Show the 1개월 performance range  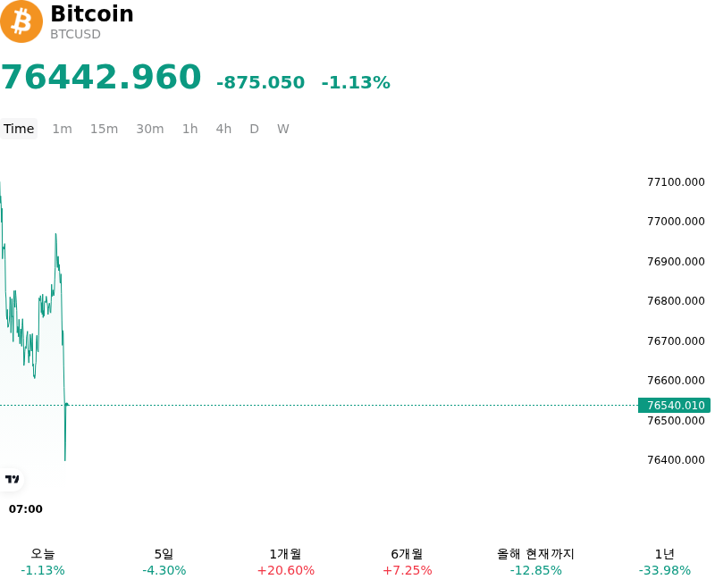pos(285,562)
